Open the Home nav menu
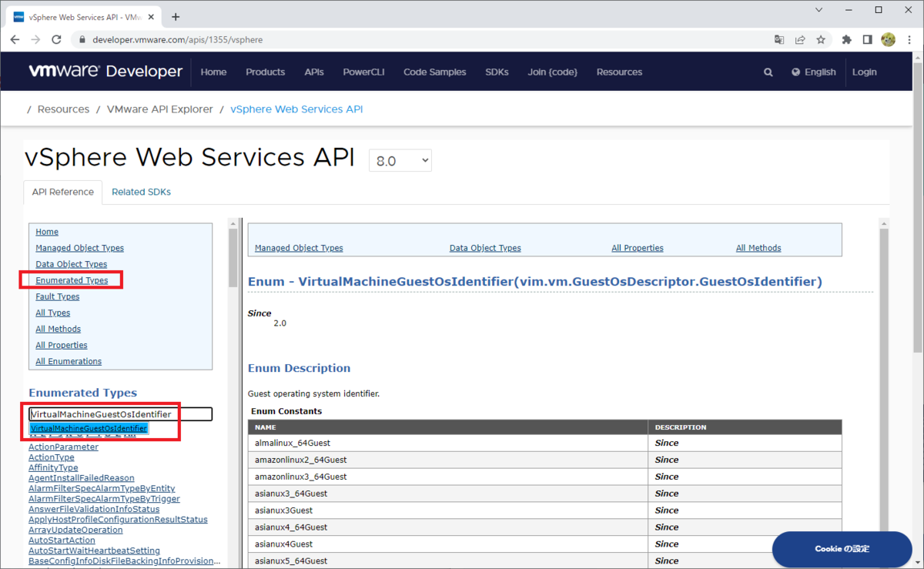Viewport: 924px width, 569px height. tap(213, 72)
